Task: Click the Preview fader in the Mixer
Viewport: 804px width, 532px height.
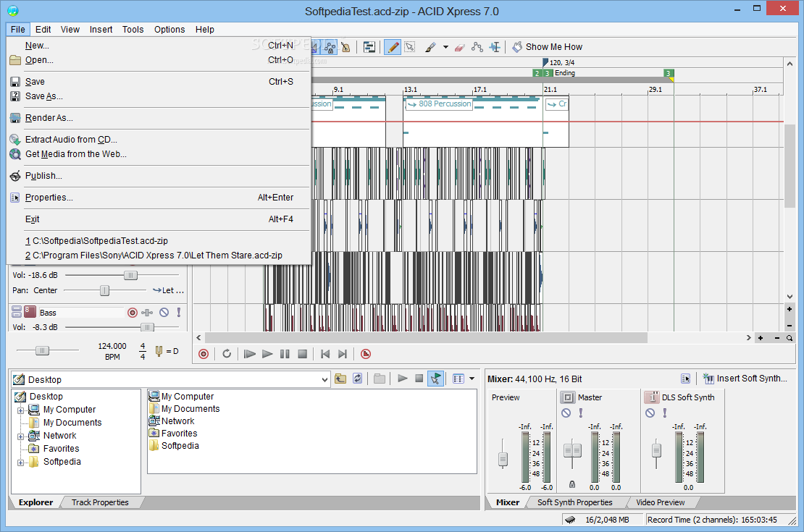Action: [x=503, y=459]
